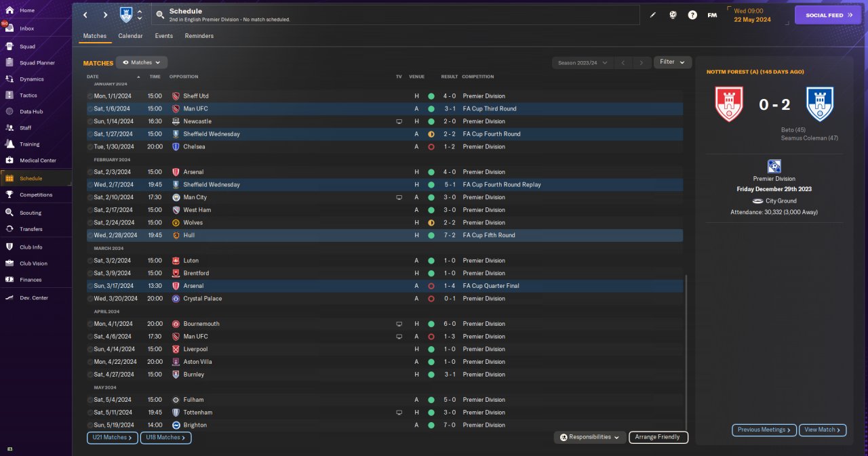Go to previous season arrow
868x456 pixels.
623,62
